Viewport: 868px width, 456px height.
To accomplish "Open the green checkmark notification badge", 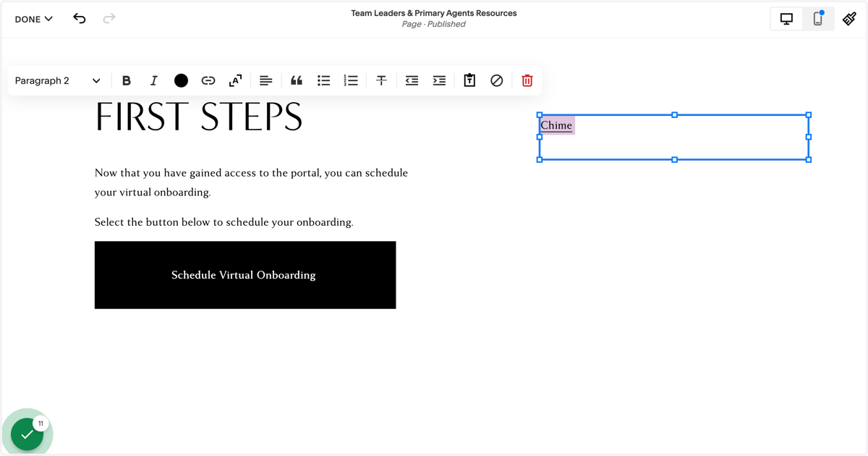I will point(27,434).
